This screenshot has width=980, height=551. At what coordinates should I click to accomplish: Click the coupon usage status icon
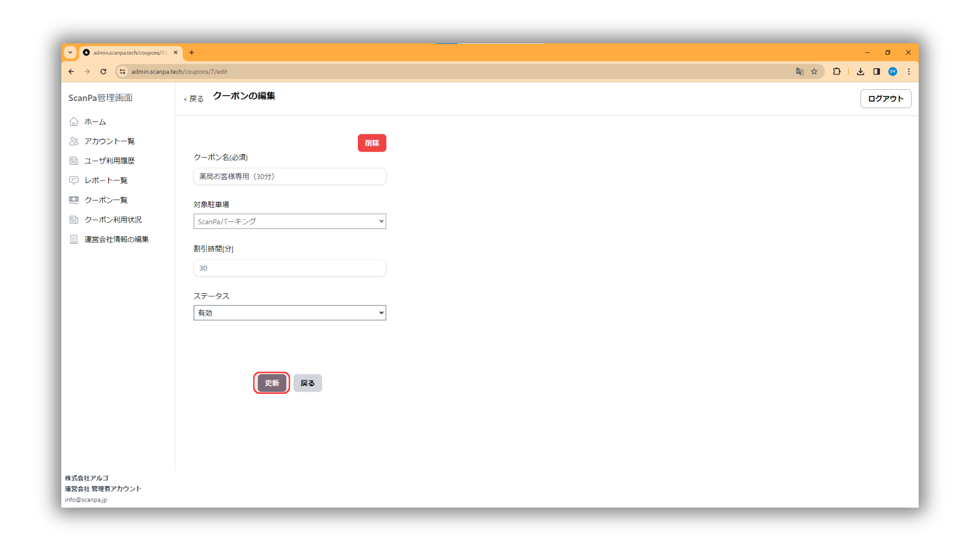click(73, 219)
